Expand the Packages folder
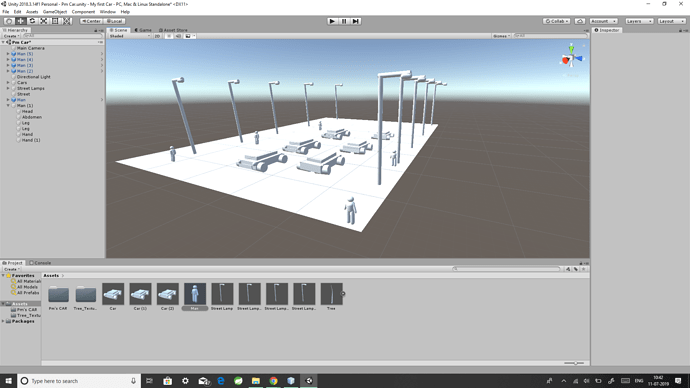690x388 pixels. click(4, 321)
